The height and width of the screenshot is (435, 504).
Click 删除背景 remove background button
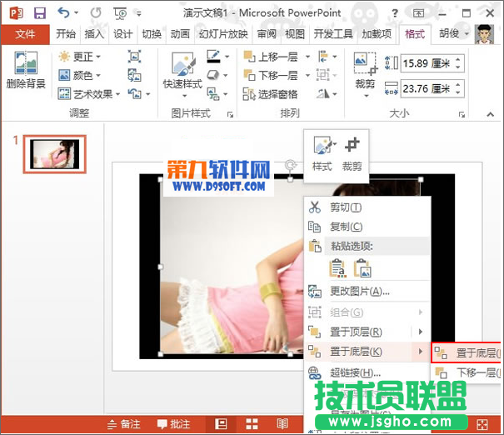coord(26,70)
